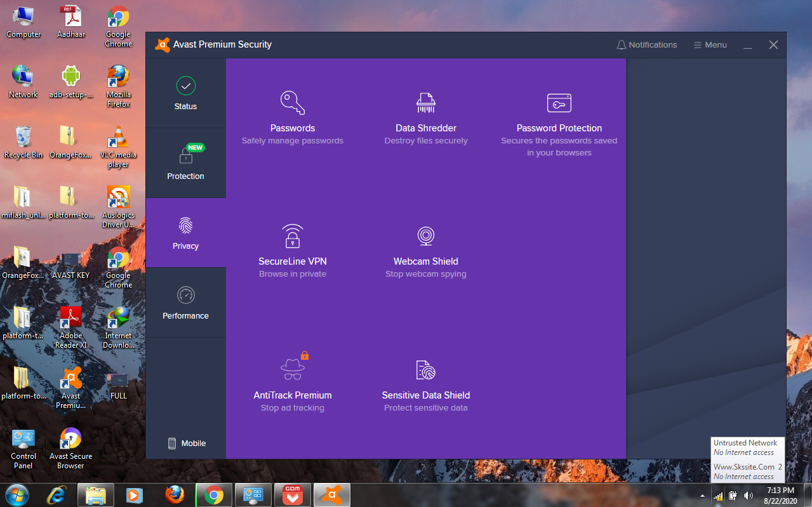Open the Data Shredder icon
Viewport: 812px width, 507px height.
426,102
